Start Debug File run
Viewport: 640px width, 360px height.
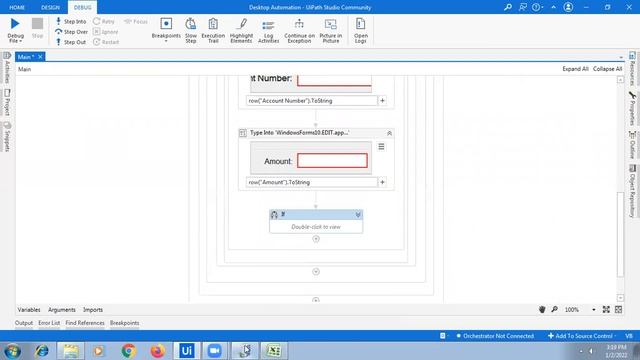coord(15,30)
